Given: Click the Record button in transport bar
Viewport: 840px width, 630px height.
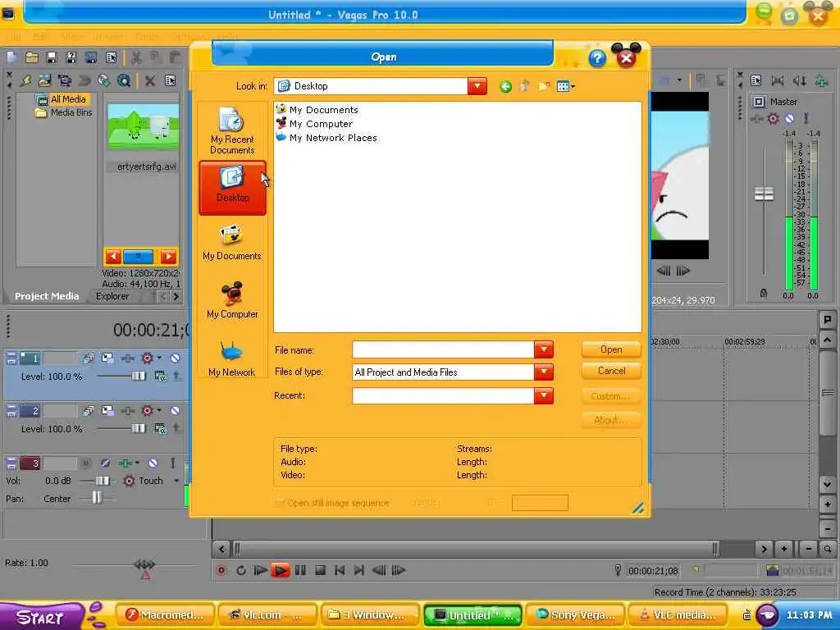Looking at the screenshot, I should point(221,570).
